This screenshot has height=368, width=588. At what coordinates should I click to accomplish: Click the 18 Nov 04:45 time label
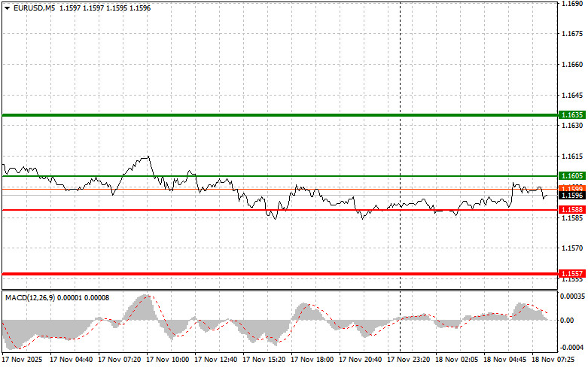pyautogui.click(x=504, y=360)
